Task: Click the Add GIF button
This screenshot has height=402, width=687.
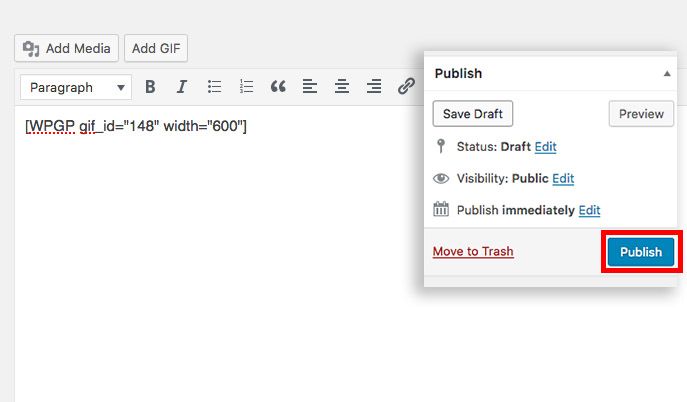Action: [x=156, y=48]
